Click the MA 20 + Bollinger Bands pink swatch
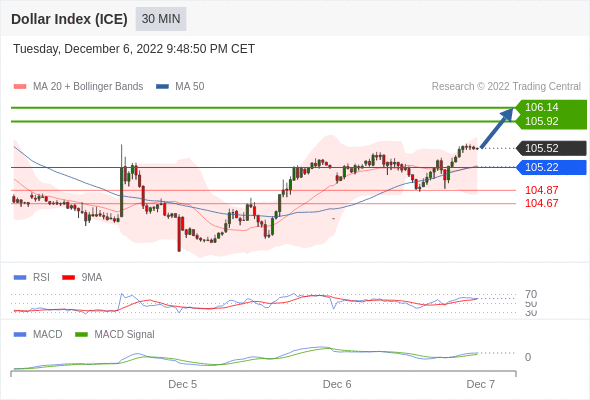 [20, 87]
